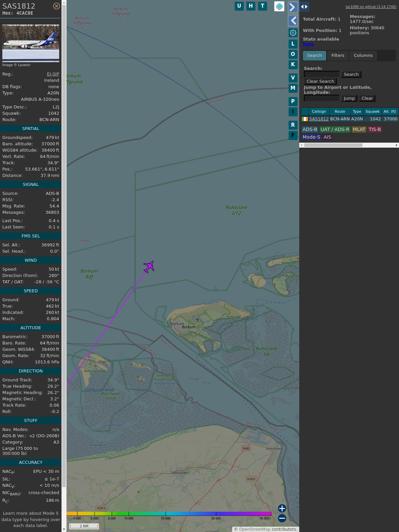Image resolution: width=399 pixels, height=532 pixels.
Task: Click the TIS-B source legend
Action: (375, 130)
